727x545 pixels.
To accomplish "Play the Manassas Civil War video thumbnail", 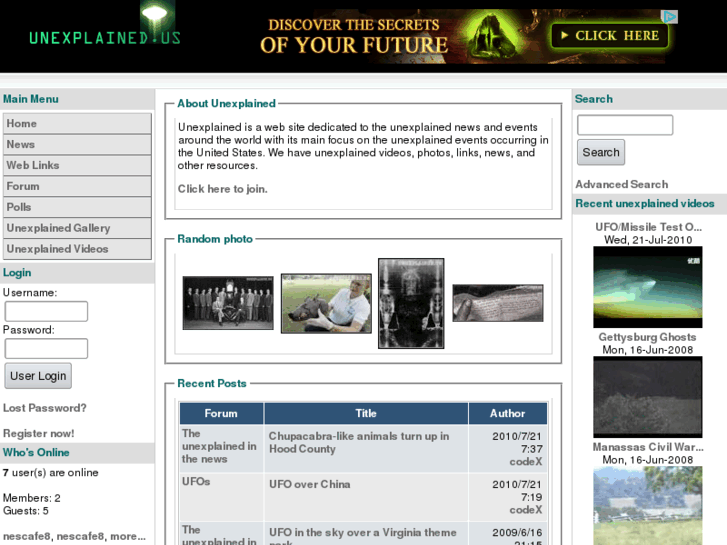I will tap(648, 506).
